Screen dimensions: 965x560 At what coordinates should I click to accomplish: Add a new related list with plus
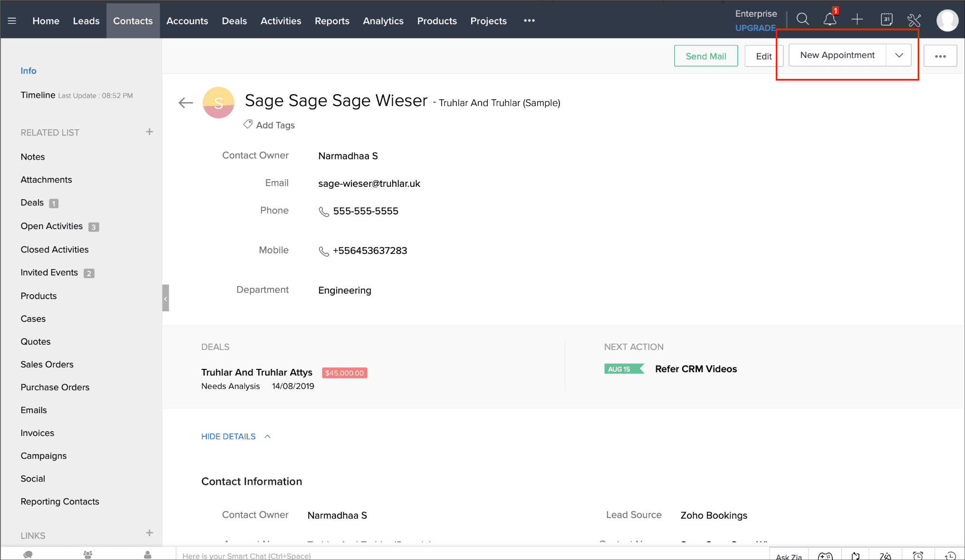(149, 132)
